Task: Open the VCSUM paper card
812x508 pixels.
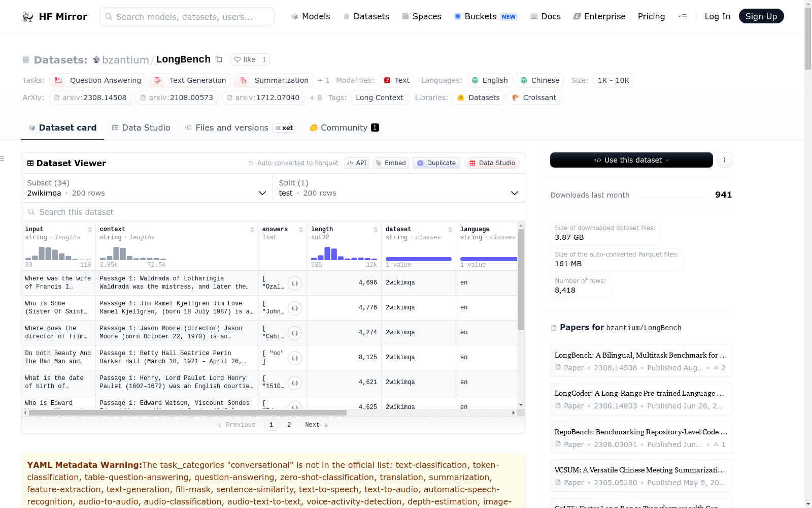Action: [641, 476]
